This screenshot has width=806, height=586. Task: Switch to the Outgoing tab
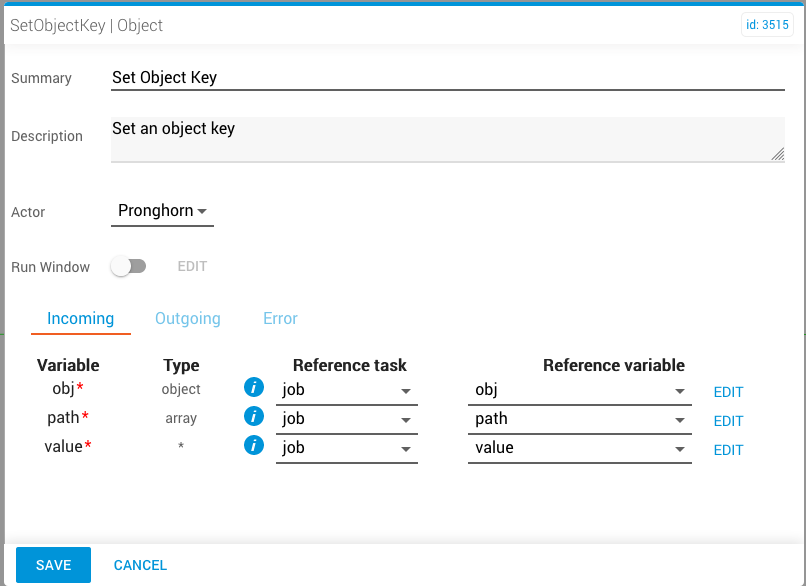pos(188,318)
